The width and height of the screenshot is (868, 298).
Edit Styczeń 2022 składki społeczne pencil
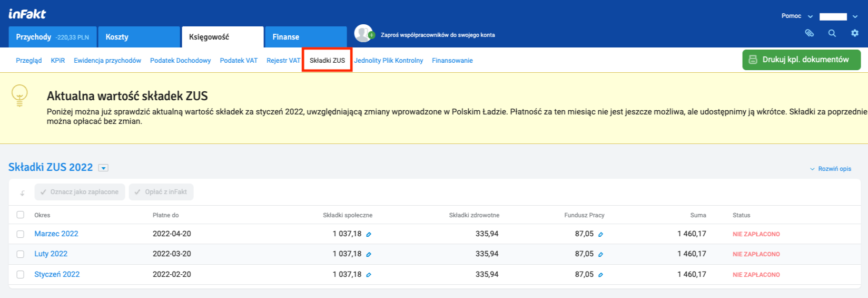click(x=369, y=275)
